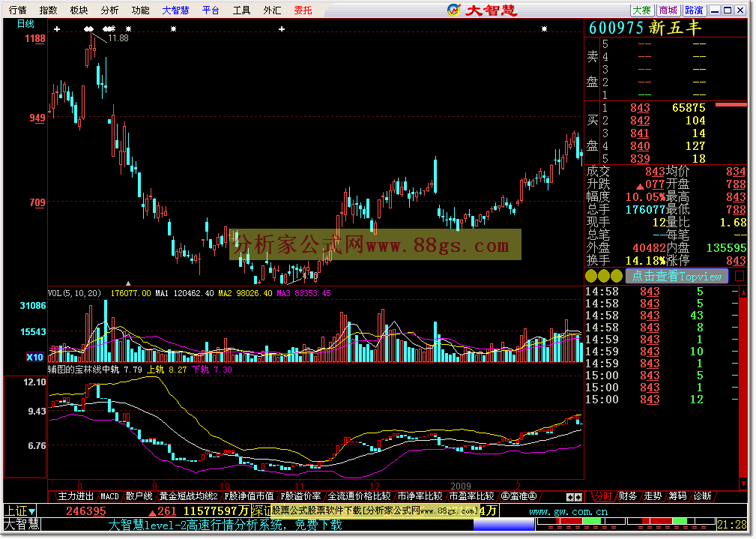Open the 指数 menu
The width and height of the screenshot is (756, 539).
pyautogui.click(x=48, y=10)
